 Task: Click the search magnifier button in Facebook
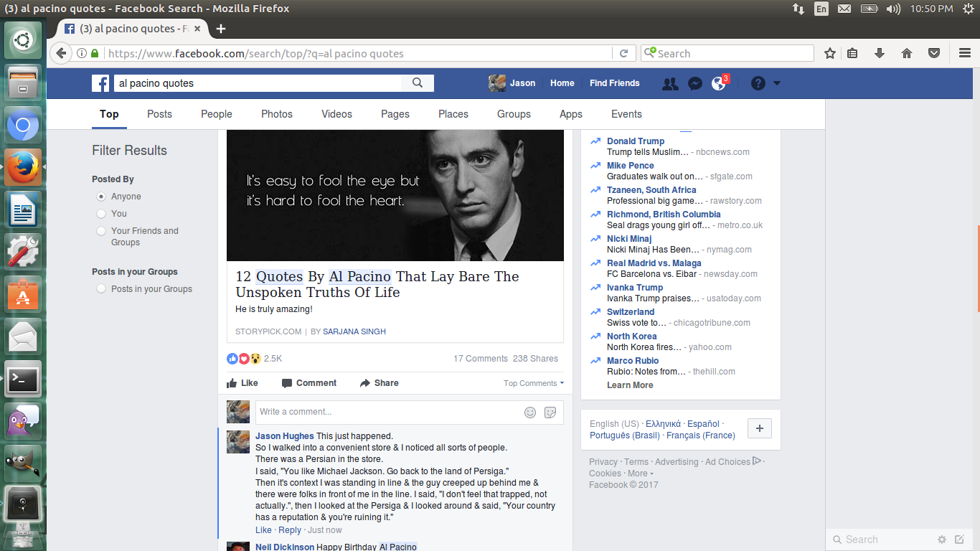pos(418,83)
